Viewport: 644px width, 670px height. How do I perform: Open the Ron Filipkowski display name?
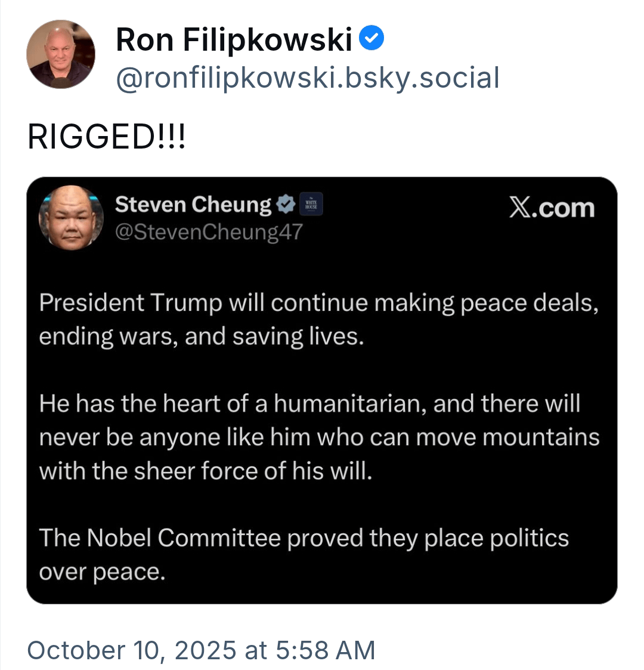(234, 40)
